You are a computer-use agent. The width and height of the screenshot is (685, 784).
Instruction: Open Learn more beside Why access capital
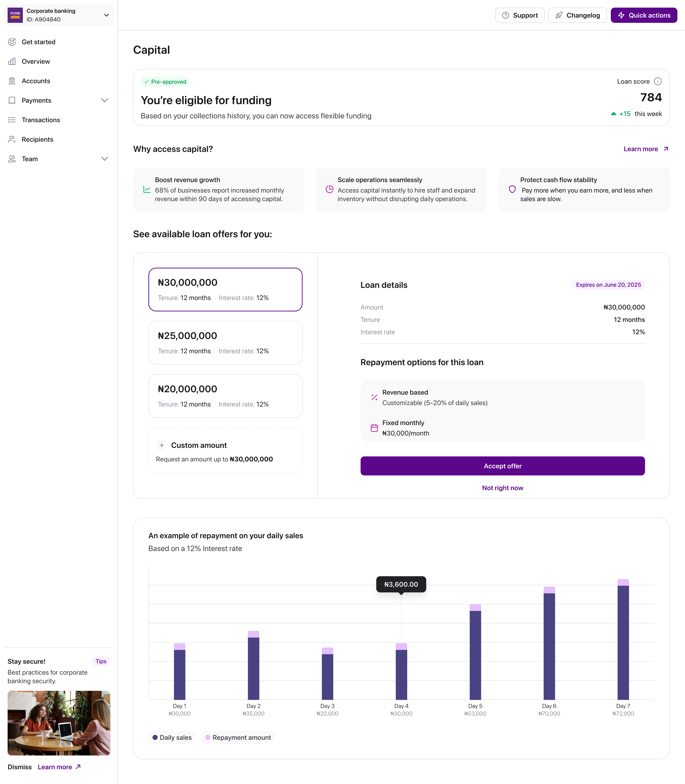click(646, 149)
